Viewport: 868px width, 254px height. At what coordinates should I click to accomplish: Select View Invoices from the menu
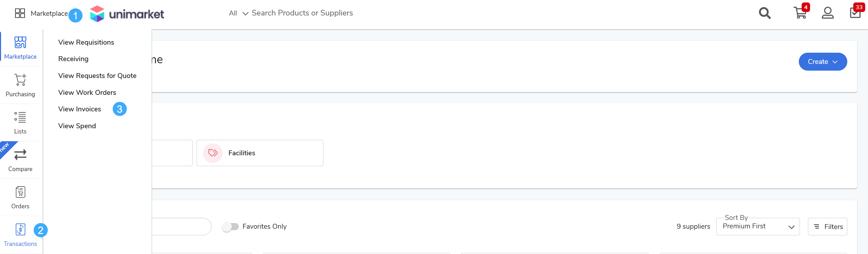[80, 109]
